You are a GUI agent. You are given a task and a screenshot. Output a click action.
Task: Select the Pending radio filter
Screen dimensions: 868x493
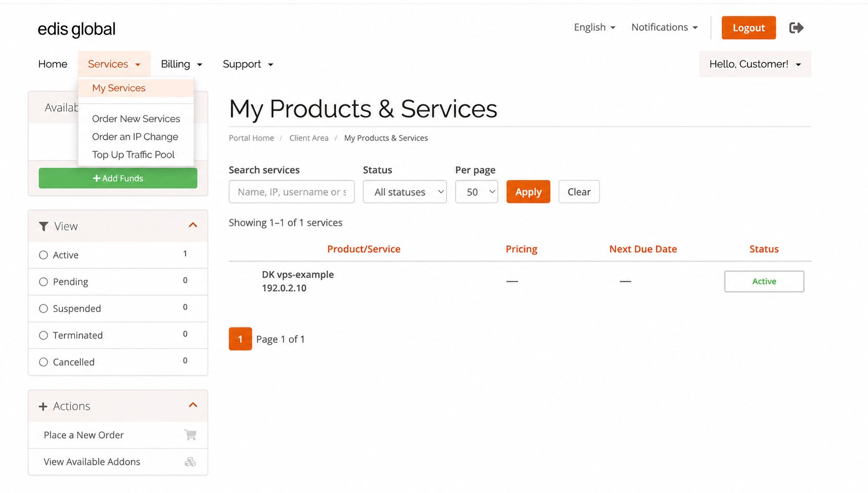[43, 282]
